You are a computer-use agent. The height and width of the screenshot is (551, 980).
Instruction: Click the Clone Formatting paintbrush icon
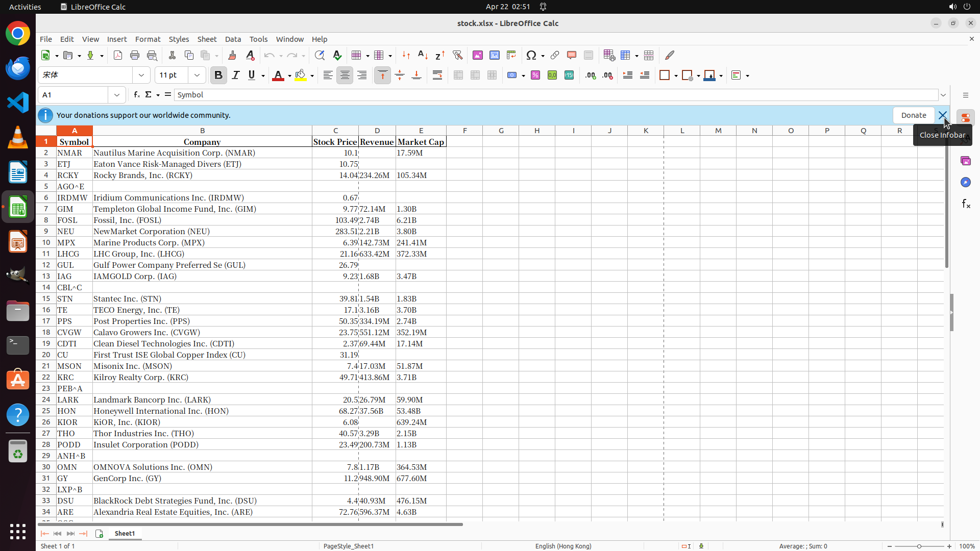[232, 55]
